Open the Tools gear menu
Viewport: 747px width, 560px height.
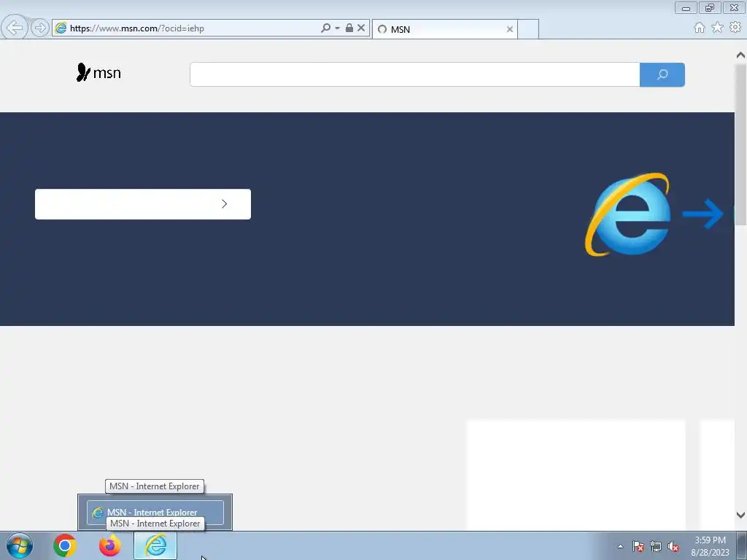735,28
